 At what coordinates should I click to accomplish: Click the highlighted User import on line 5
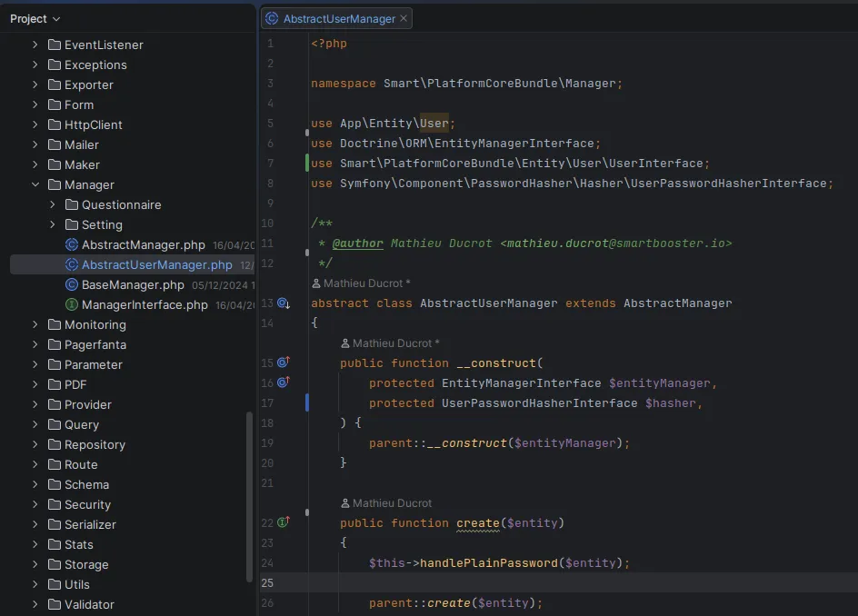click(x=434, y=123)
